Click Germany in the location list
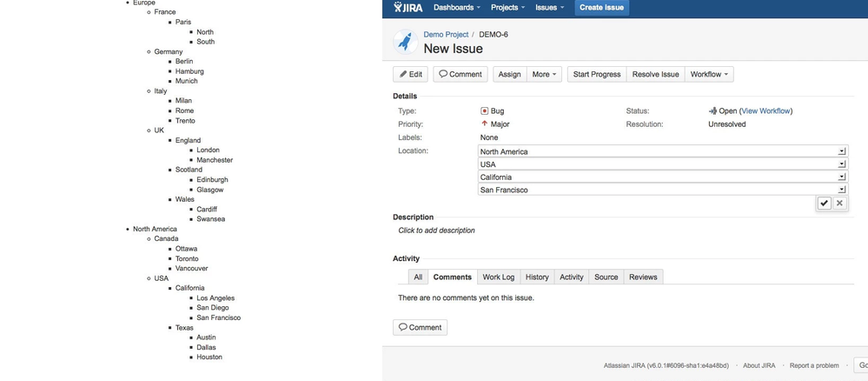868x381 pixels. [169, 51]
